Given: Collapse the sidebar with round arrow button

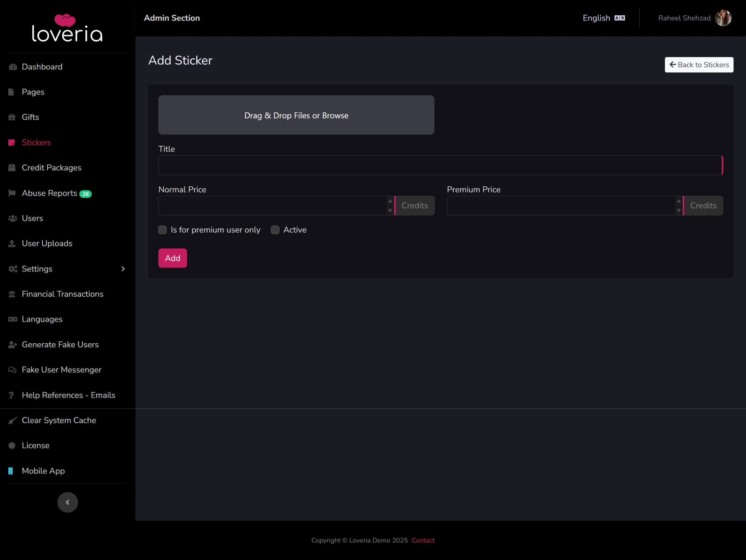Looking at the screenshot, I should point(68,502).
